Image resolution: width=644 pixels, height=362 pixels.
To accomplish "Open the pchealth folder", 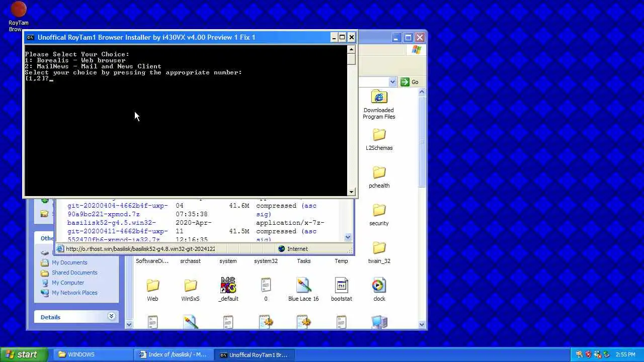I will coord(379,177).
